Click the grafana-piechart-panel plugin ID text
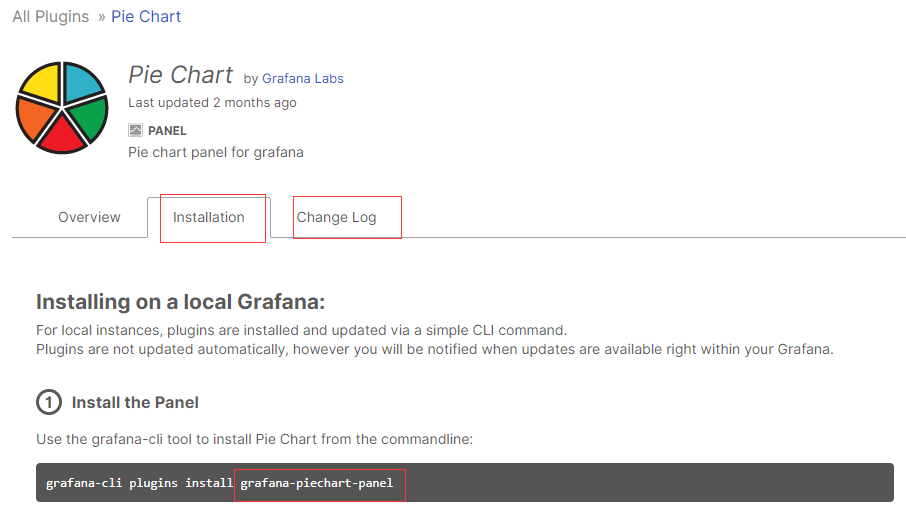 click(x=317, y=484)
